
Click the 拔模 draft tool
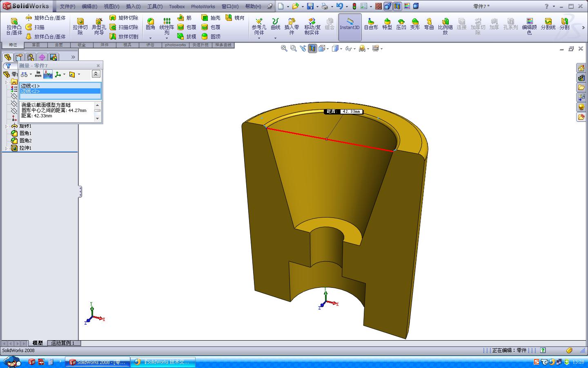(187, 36)
